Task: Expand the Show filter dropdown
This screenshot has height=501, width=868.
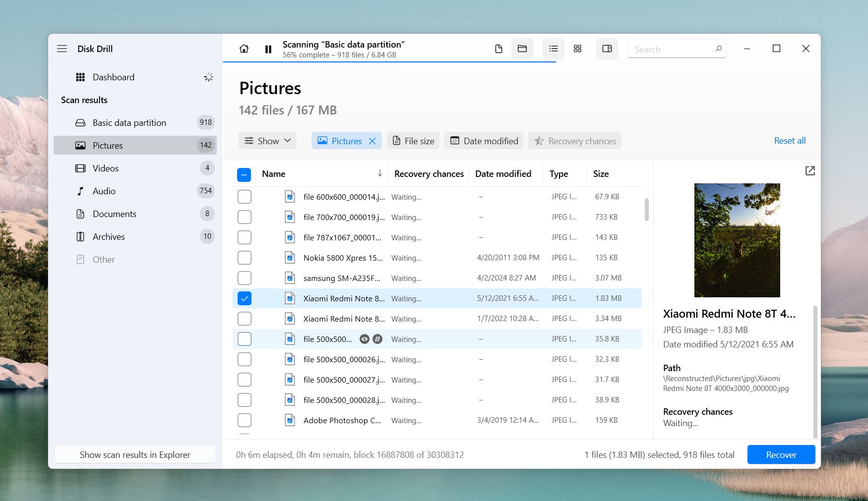Action: tap(267, 141)
